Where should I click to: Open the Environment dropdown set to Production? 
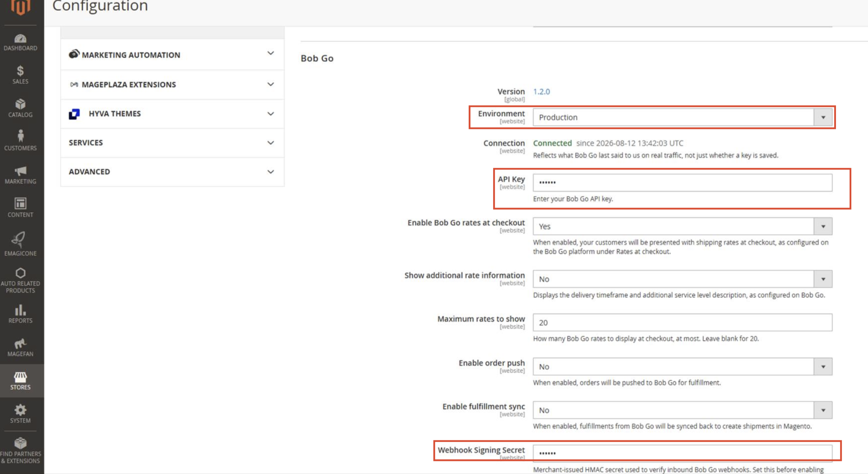point(682,117)
